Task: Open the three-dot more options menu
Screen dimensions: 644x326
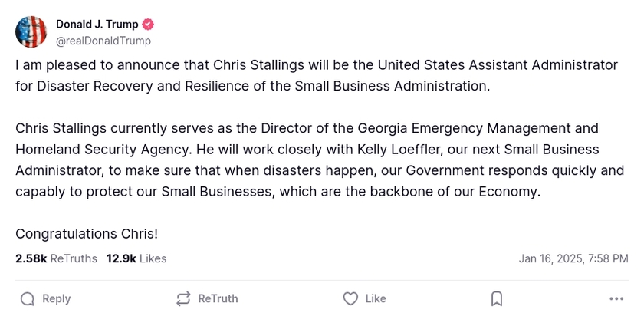Action: (x=616, y=298)
